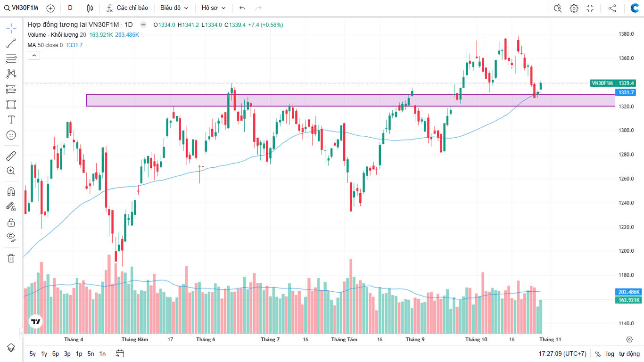Hide all drawings with eye icon
This screenshot has height=362, width=644.
coord(11,237)
